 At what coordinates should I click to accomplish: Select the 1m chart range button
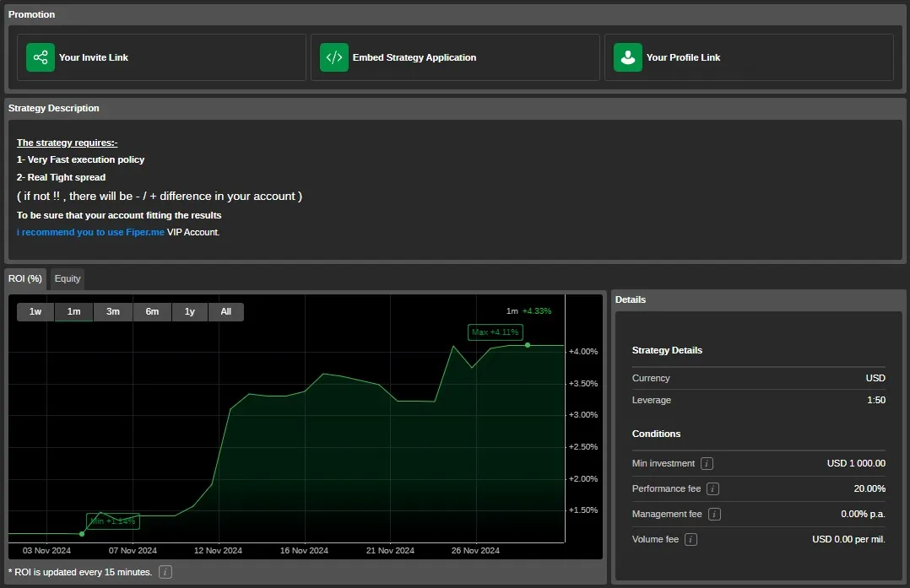pos(74,311)
